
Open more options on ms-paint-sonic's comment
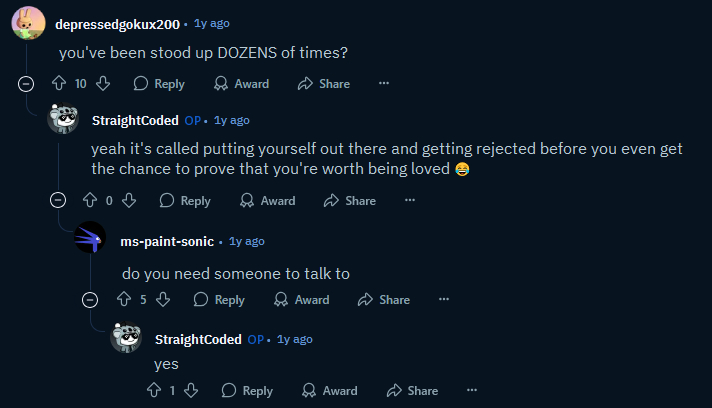tap(444, 299)
